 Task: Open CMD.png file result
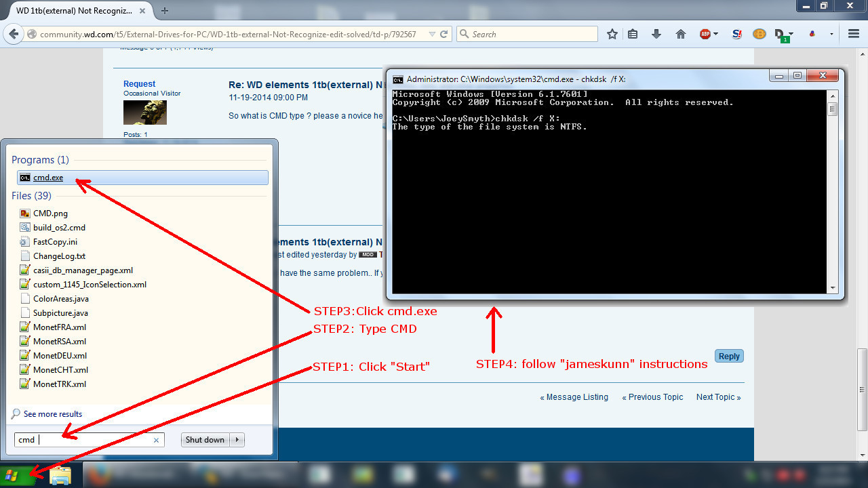pos(50,213)
